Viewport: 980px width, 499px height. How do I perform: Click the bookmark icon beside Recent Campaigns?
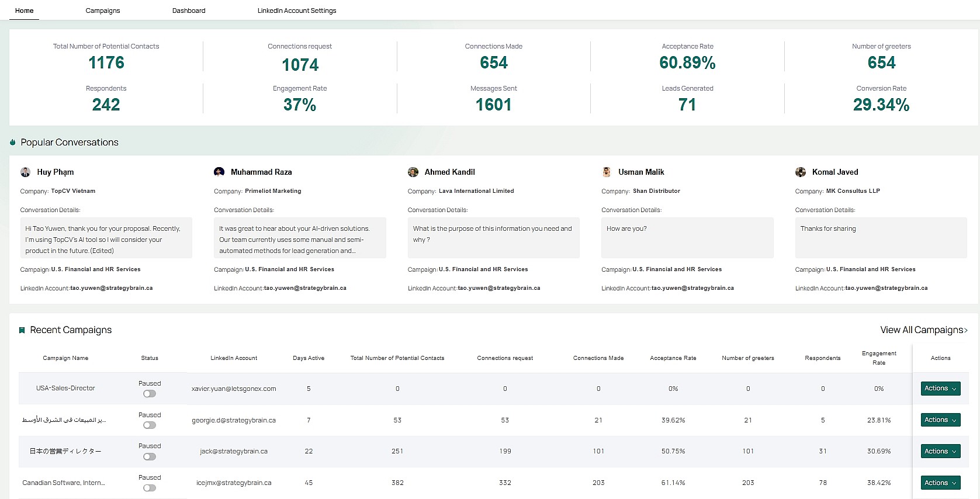(22, 330)
